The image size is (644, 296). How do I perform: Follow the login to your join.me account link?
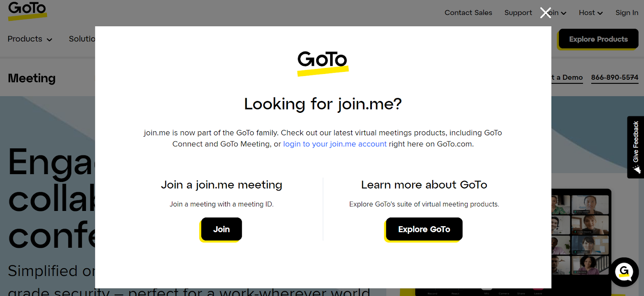tap(335, 144)
